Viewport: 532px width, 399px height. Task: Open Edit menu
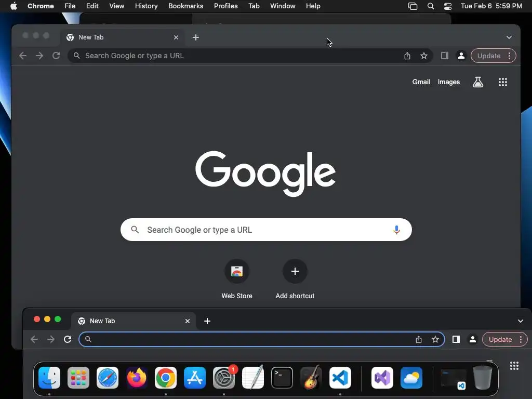click(x=92, y=6)
